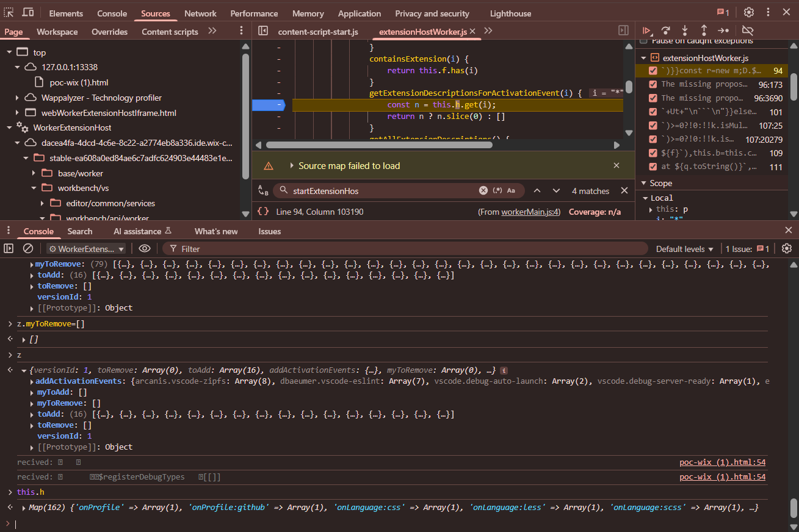The height and width of the screenshot is (532, 799).
Task: Open the console context selector dropdown
Action: pos(87,249)
